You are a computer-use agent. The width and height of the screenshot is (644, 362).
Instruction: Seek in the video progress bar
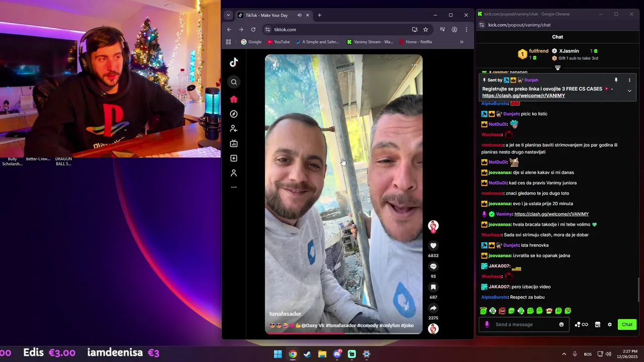(344, 333)
